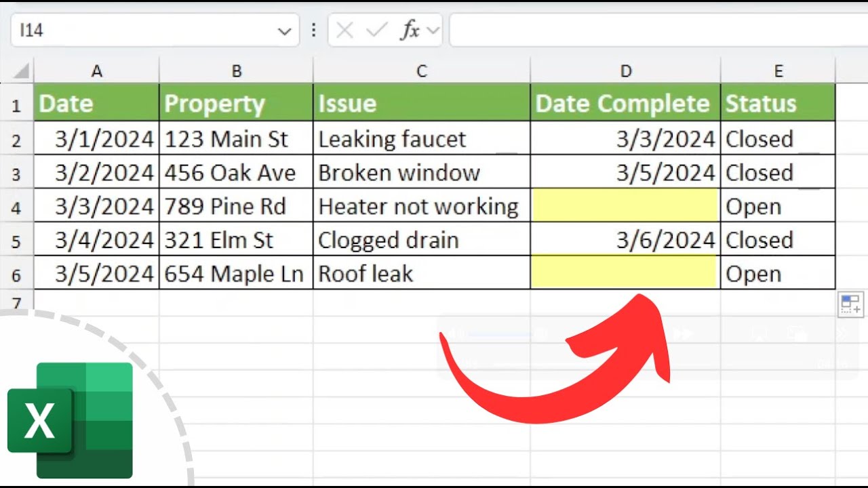Click the Property header cell
868x488 pixels.
(x=236, y=103)
